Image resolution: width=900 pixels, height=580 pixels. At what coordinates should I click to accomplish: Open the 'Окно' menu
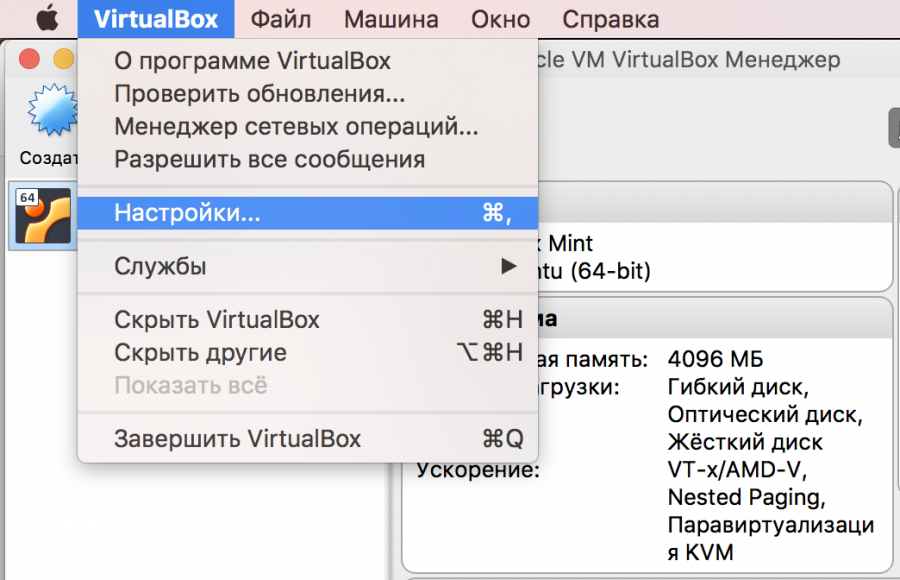pyautogui.click(x=500, y=19)
